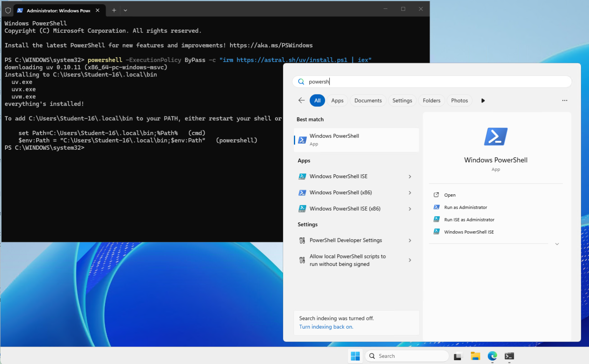Expand Windows PowerShell ISE result details
589x364 pixels.
coord(410,177)
